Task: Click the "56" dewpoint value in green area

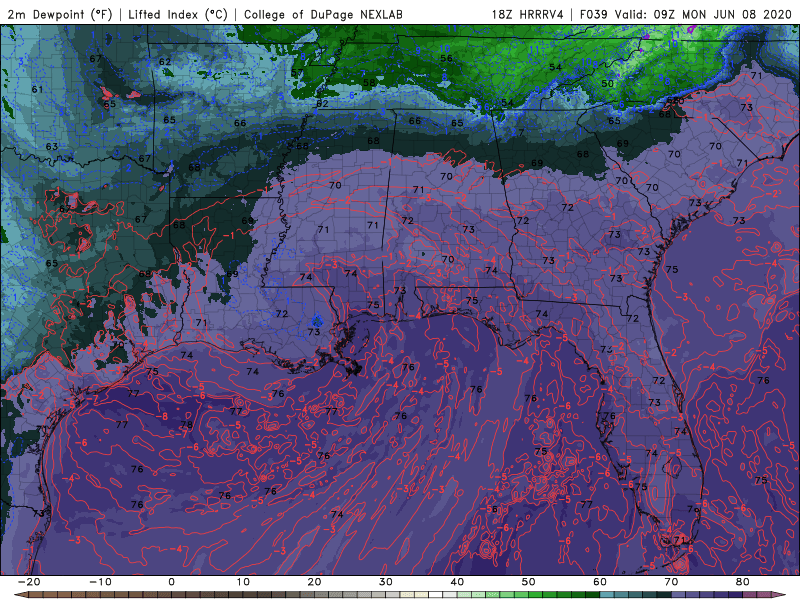Action: 446,58
